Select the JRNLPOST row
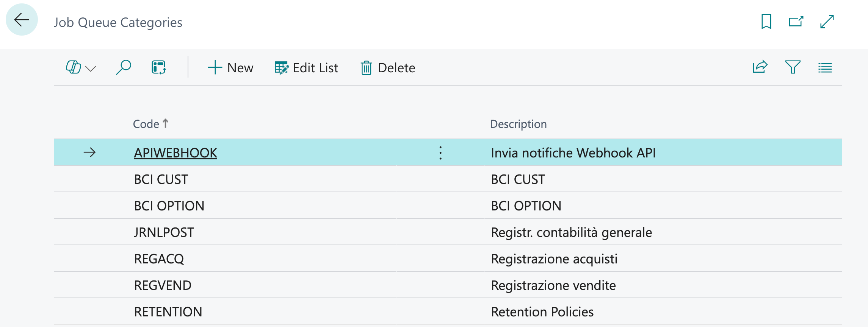Image resolution: width=868 pixels, height=327 pixels. pos(164,232)
